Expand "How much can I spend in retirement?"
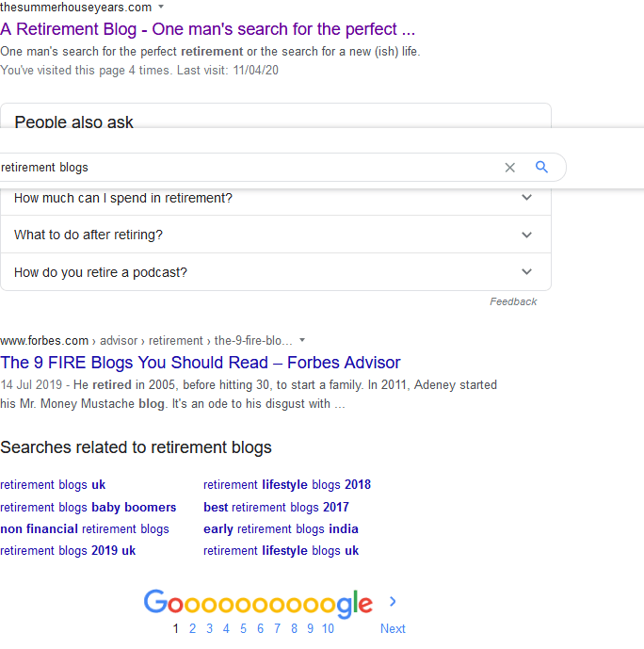 coord(276,198)
